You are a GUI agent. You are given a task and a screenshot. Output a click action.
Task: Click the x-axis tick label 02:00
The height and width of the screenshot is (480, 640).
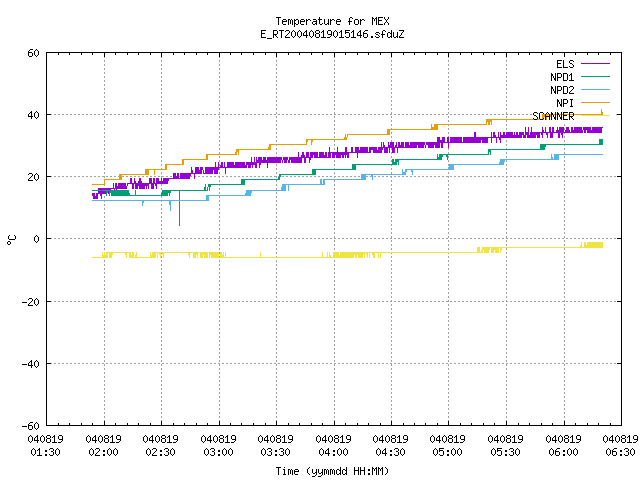pyautogui.click(x=103, y=452)
